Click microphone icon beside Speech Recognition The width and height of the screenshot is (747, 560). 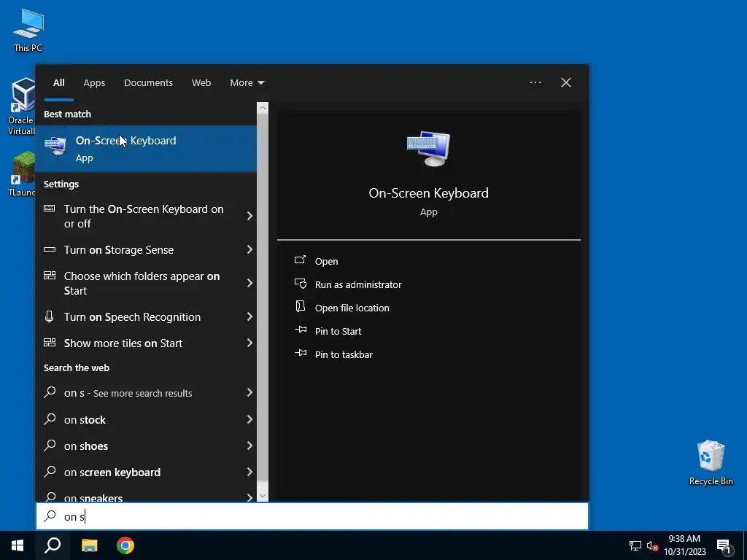[x=49, y=316]
